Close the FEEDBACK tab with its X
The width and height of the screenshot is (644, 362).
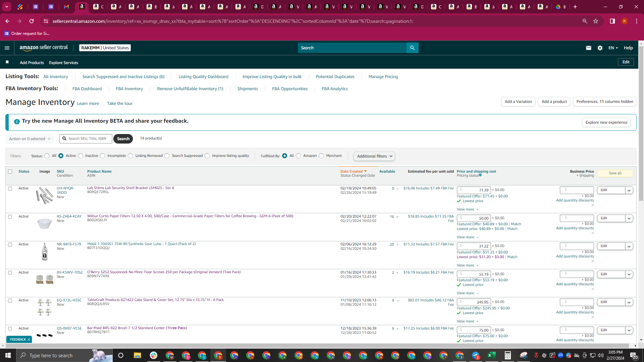[x=29, y=340]
